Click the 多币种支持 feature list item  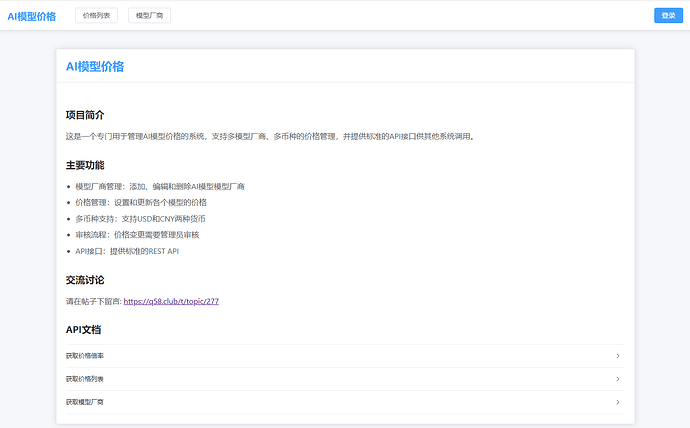(140, 218)
